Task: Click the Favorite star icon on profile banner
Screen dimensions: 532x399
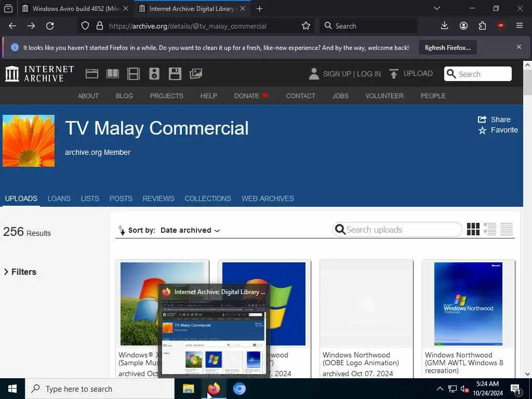Action: (x=482, y=130)
